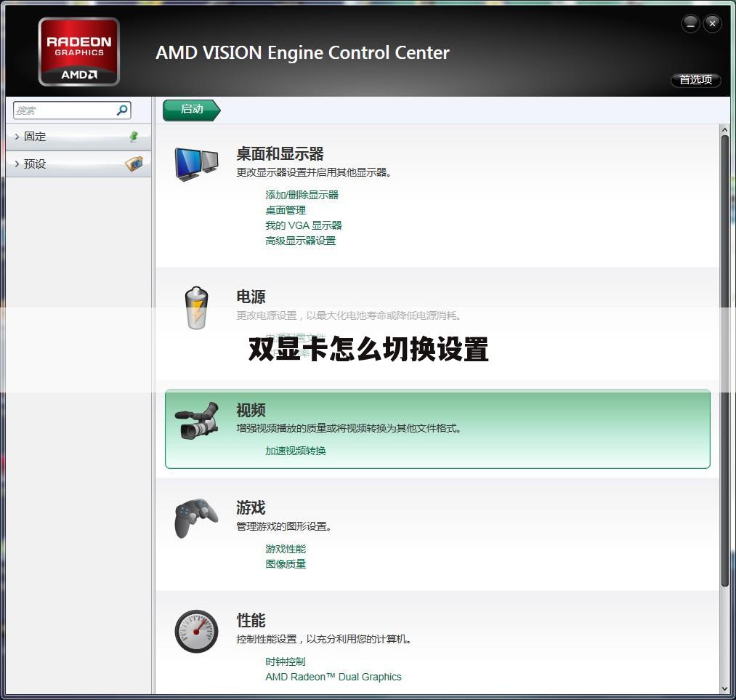Image resolution: width=736 pixels, height=700 pixels.
Task: Click the 视频 heading
Action: [x=251, y=410]
